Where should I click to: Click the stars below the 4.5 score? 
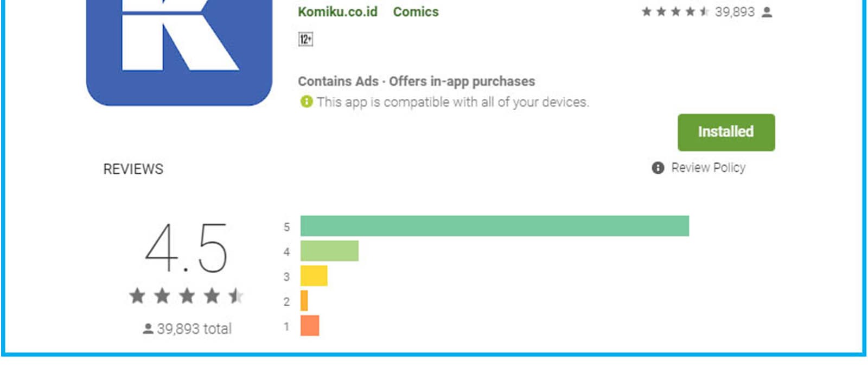(186, 296)
